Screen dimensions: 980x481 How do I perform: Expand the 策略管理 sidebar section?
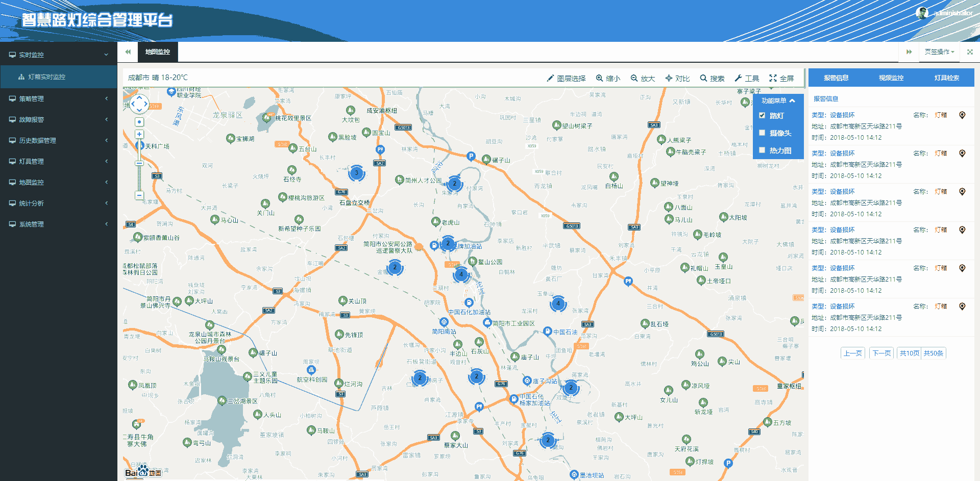59,98
